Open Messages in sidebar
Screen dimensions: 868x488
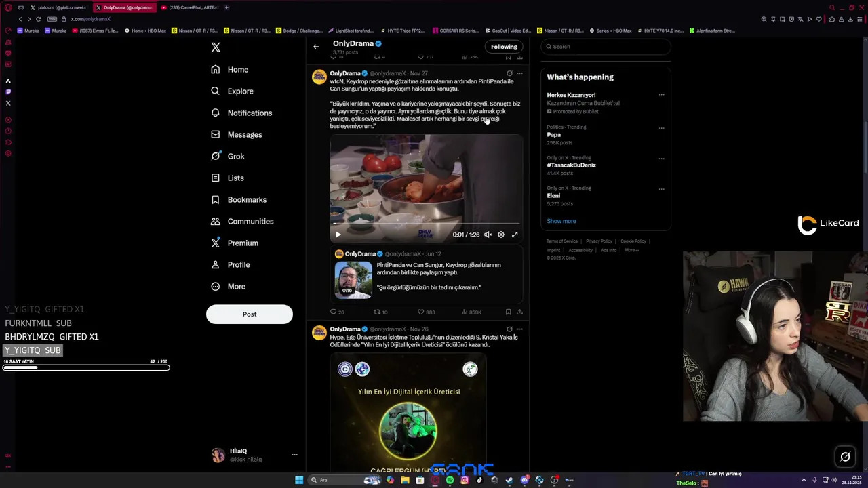[x=236, y=134]
